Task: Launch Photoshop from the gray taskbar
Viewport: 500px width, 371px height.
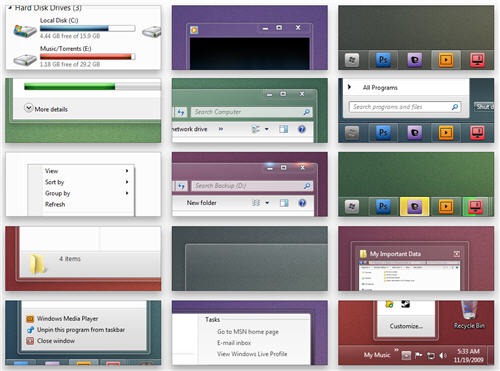Action: coord(383,60)
